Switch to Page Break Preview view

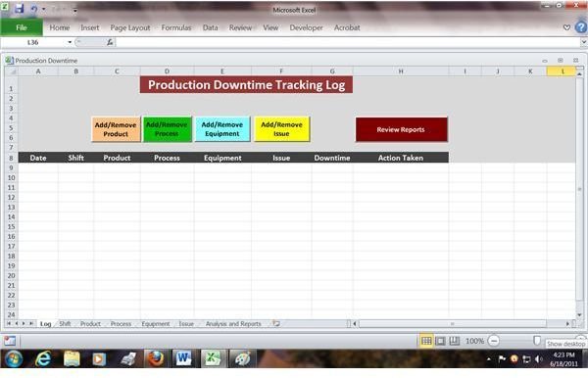[455, 341]
